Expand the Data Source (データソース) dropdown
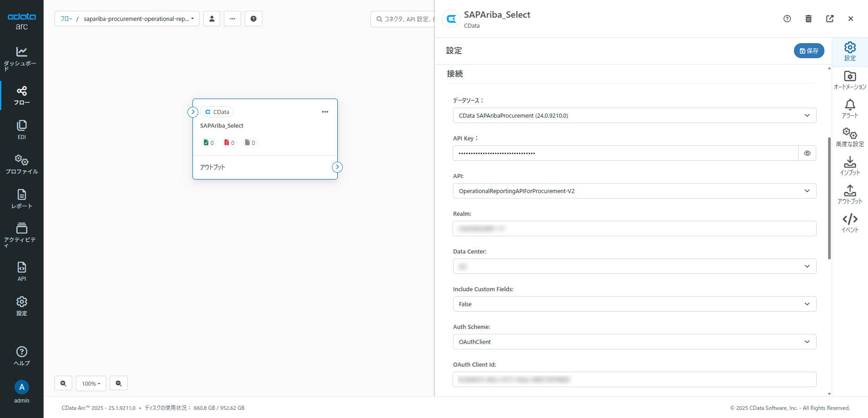Image resolution: width=868 pixels, height=418 pixels. tap(634, 115)
